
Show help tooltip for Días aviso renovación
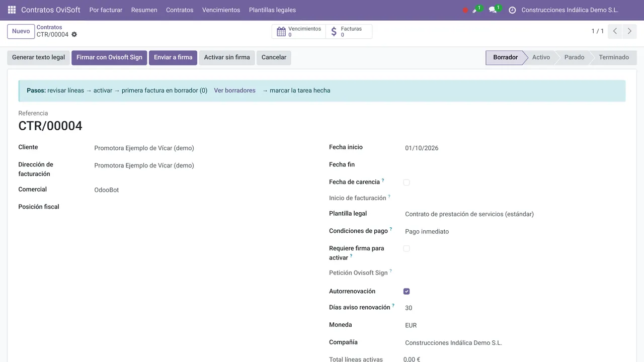(393, 305)
